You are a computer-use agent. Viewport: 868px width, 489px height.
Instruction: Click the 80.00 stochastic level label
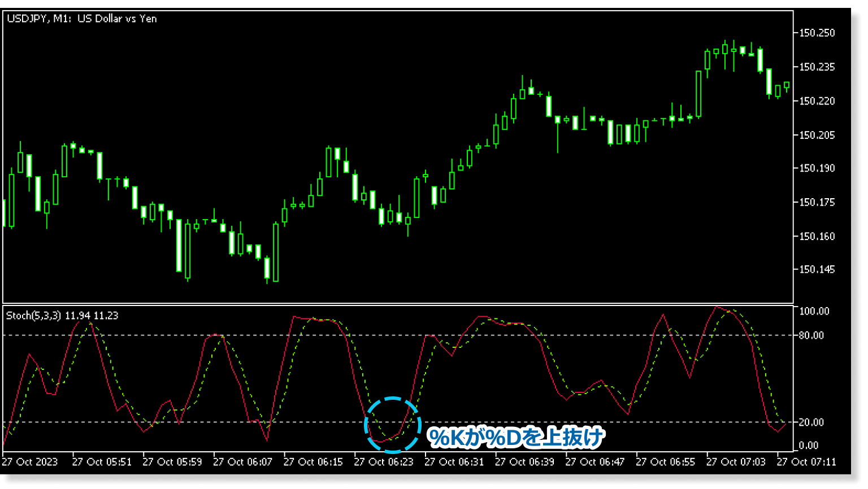(x=811, y=335)
